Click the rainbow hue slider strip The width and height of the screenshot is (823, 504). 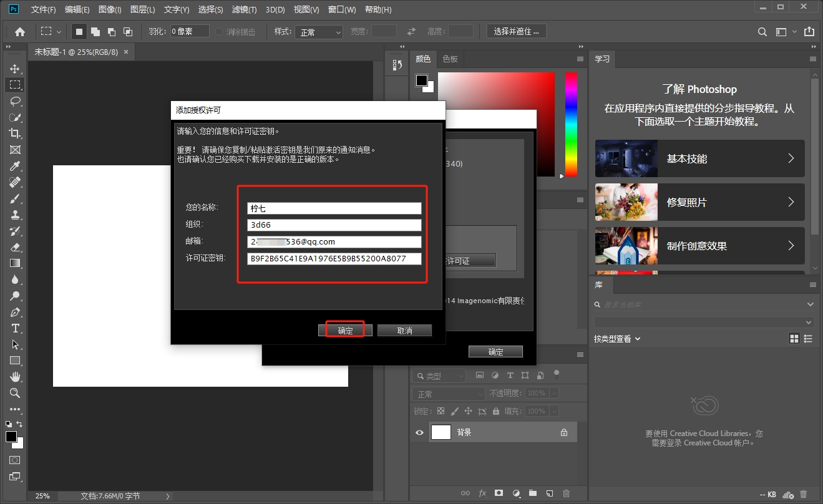tap(571, 124)
